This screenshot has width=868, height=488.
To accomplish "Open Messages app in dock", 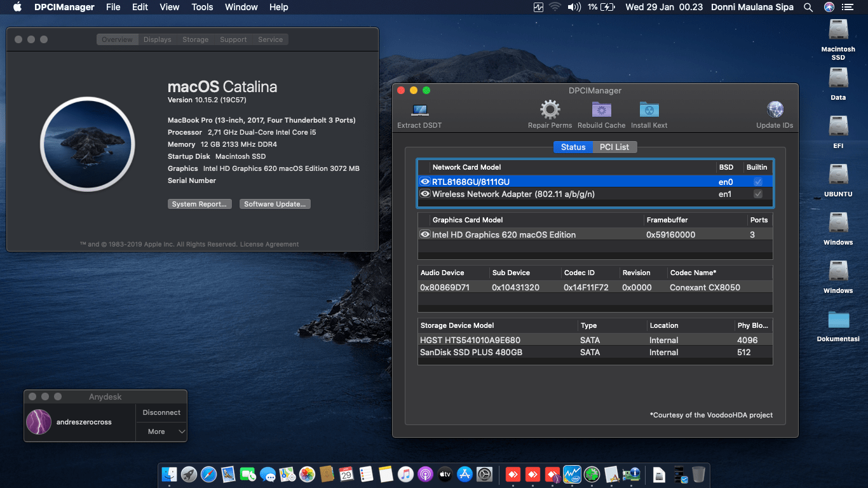I will [x=268, y=474].
